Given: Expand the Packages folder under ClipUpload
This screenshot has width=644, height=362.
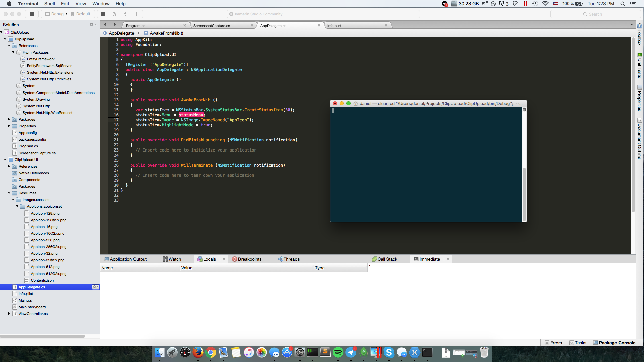Looking at the screenshot, I should (x=9, y=119).
